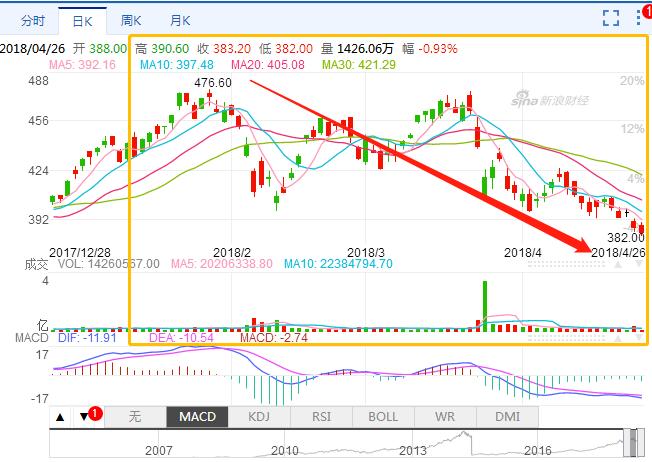The width and height of the screenshot is (652, 462).
Task: Click the volume MA5: 20206338.80 legend
Action: pos(222,264)
